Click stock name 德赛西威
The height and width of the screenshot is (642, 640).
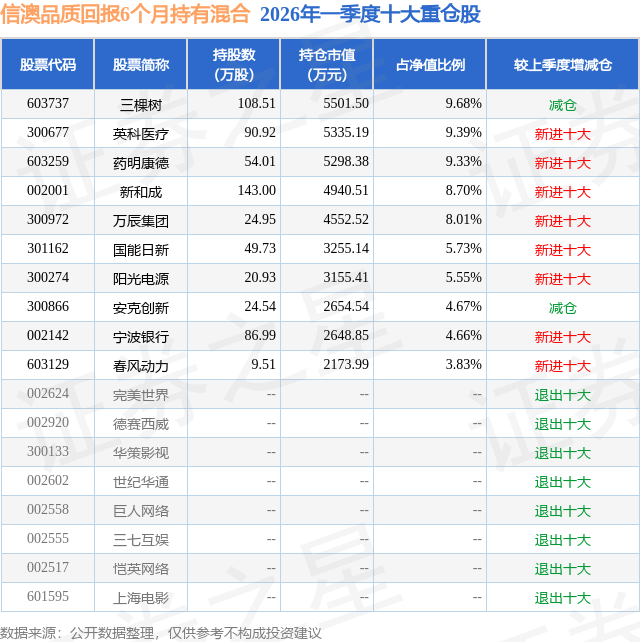[x=141, y=425]
